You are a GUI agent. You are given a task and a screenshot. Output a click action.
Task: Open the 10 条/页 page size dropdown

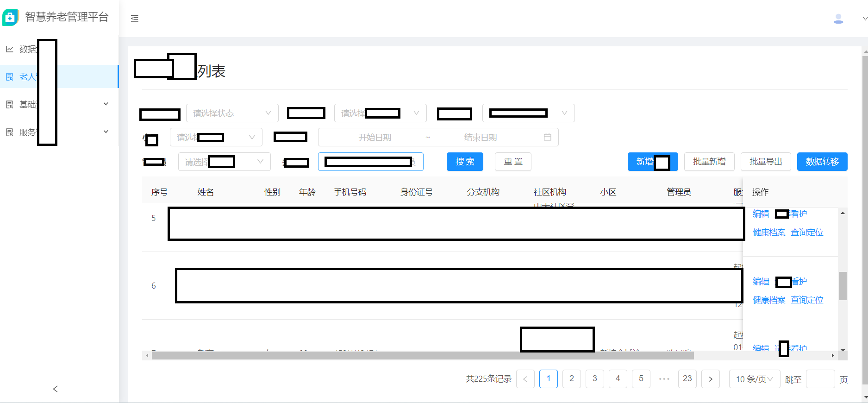(755, 379)
